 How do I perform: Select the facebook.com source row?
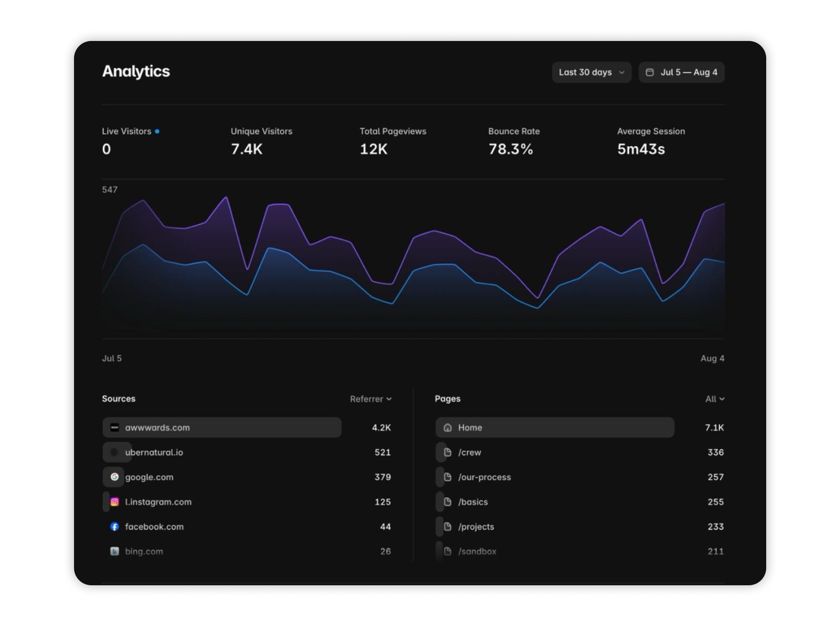247,526
